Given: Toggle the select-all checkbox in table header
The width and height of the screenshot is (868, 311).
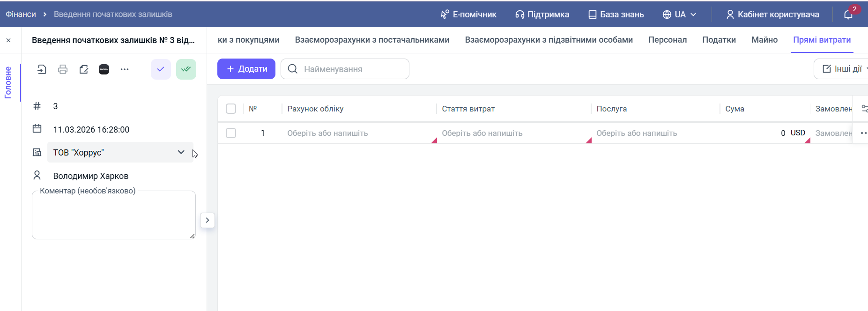Looking at the screenshot, I should tap(231, 109).
